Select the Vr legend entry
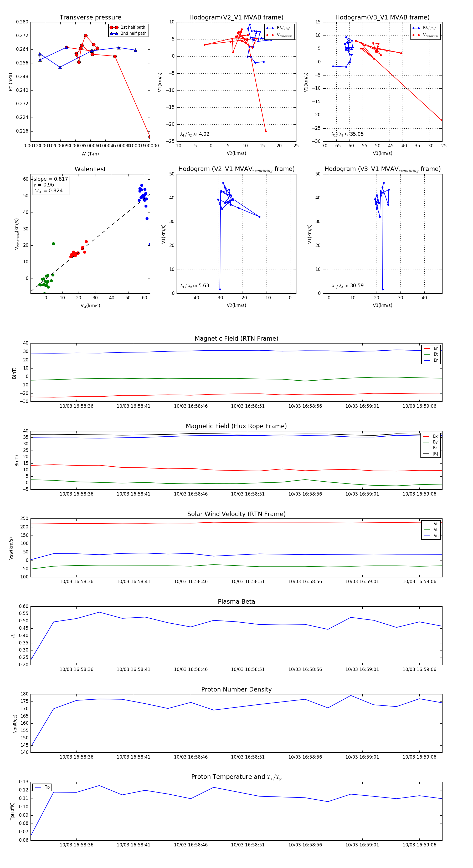Image resolution: width=473 pixels, height=868 pixels. click(x=431, y=524)
